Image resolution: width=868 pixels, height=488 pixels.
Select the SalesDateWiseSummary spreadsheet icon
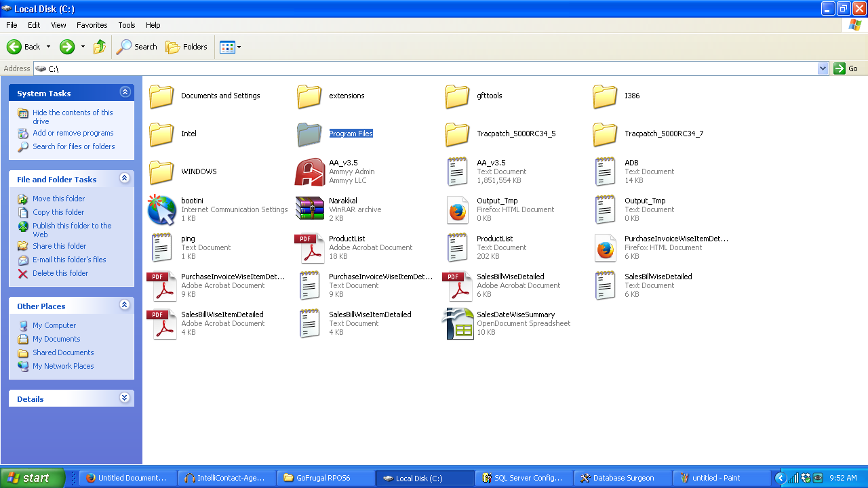[458, 324]
